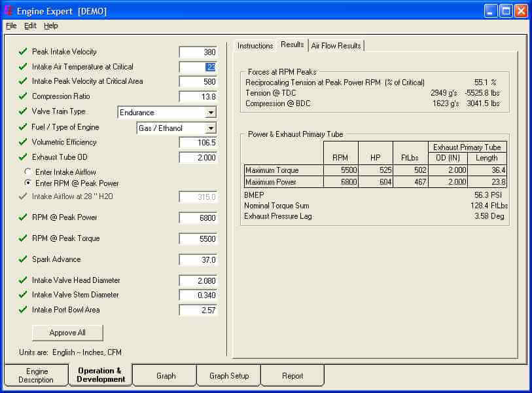Open the File menu
Screen dimensions: 532x393
click(11, 26)
